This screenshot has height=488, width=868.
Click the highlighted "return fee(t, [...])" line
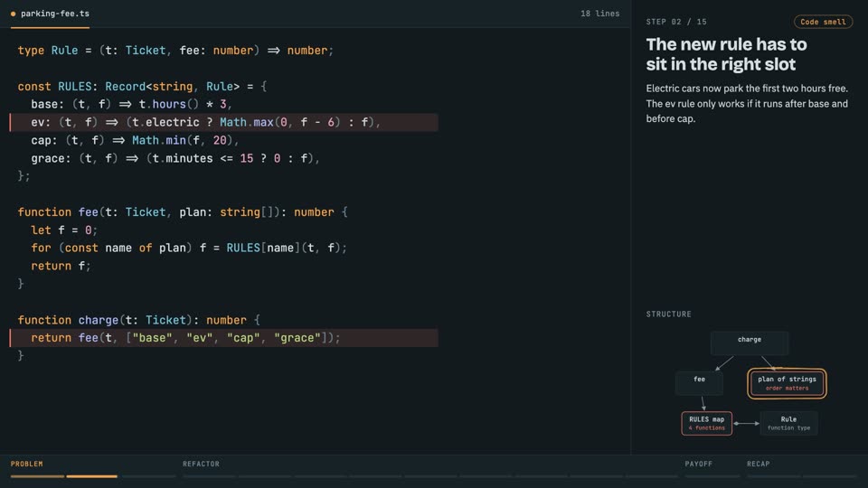223,338
